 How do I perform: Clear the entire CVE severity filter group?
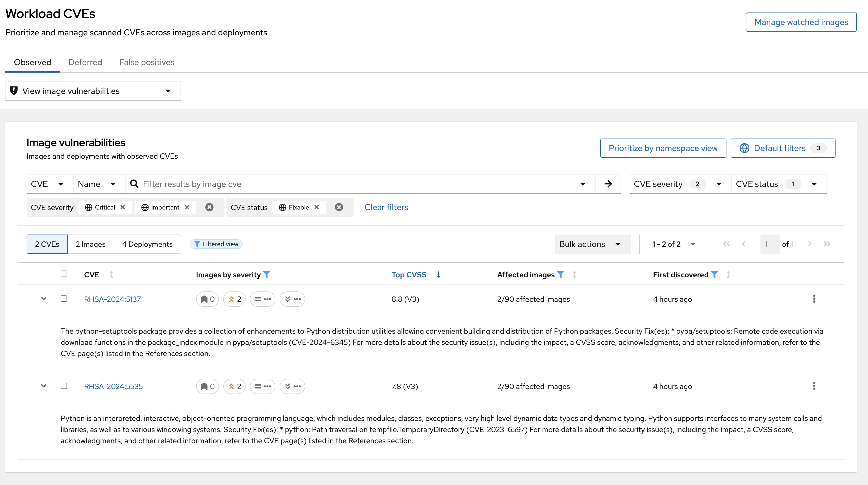(x=209, y=207)
